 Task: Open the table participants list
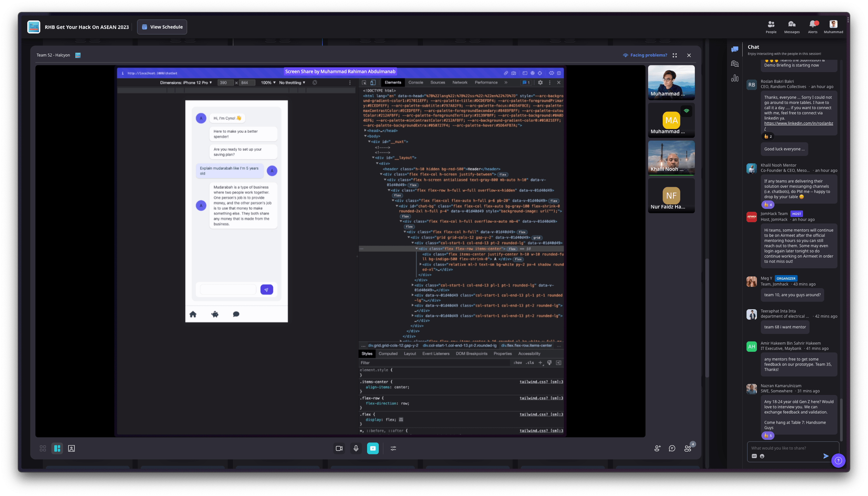(x=688, y=448)
